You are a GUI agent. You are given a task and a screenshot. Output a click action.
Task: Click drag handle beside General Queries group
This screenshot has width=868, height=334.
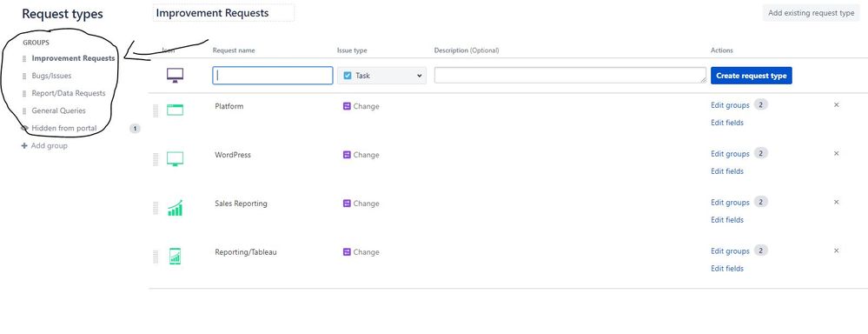pyautogui.click(x=24, y=110)
